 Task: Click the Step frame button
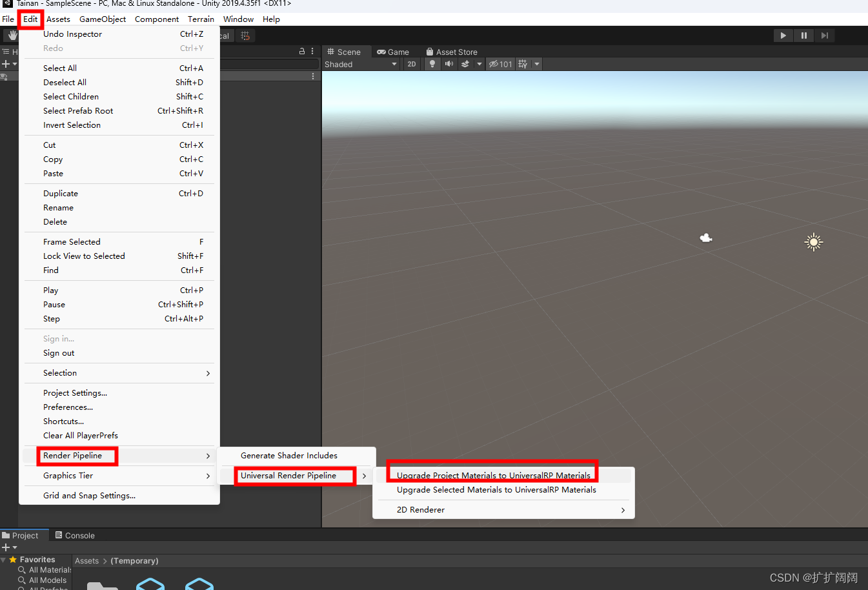click(x=825, y=36)
